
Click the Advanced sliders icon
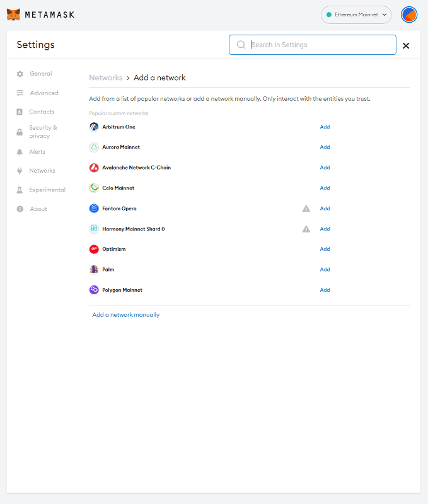pyautogui.click(x=20, y=93)
